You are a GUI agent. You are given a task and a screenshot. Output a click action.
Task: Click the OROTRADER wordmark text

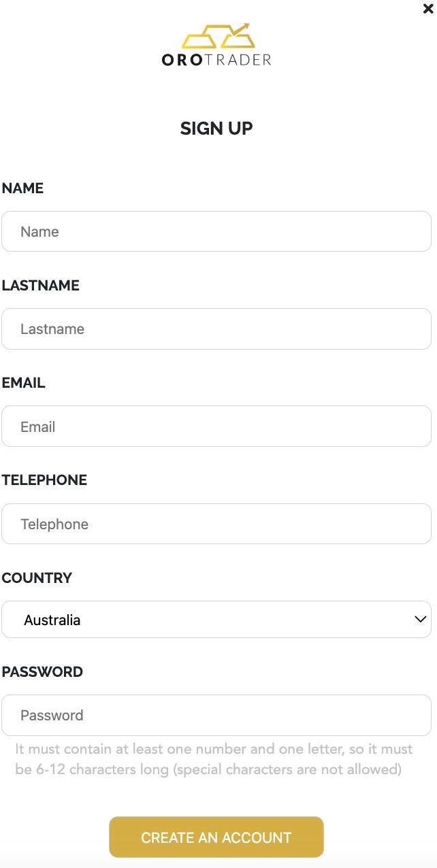click(x=216, y=60)
